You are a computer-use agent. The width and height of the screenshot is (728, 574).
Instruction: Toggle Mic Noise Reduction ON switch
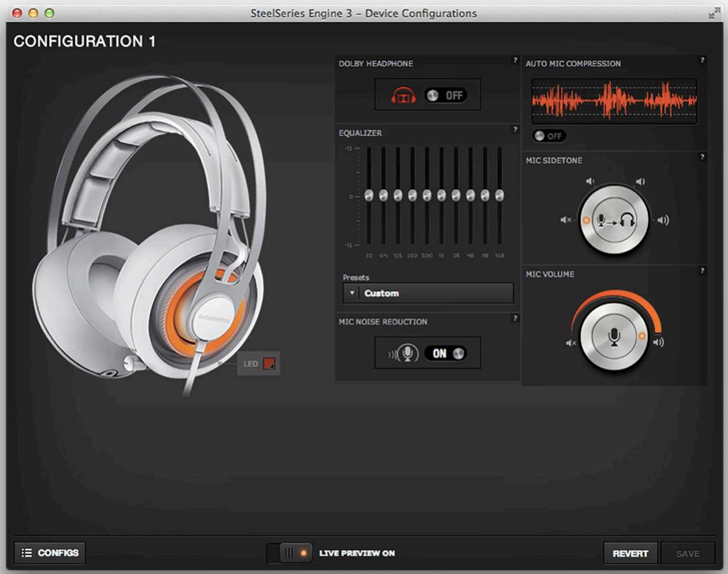(445, 353)
